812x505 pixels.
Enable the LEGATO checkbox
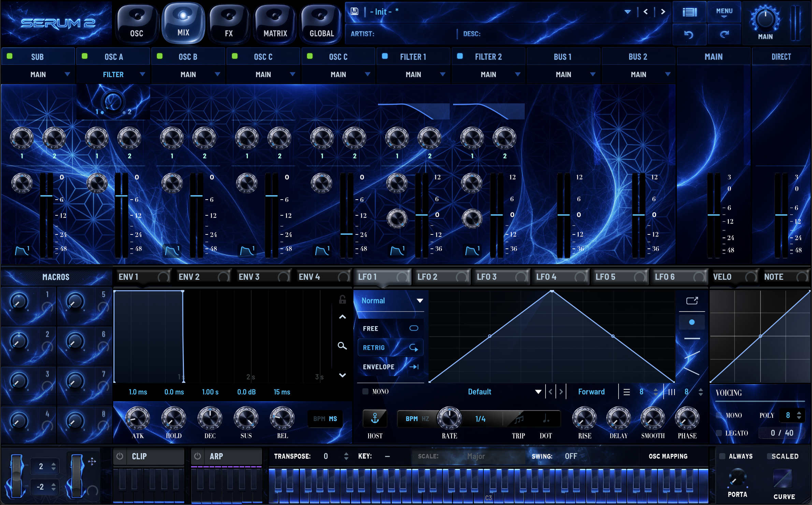(x=719, y=433)
